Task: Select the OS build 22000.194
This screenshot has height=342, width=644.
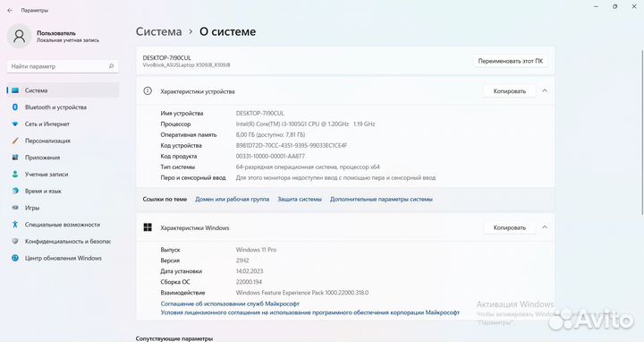Action: [x=249, y=282]
